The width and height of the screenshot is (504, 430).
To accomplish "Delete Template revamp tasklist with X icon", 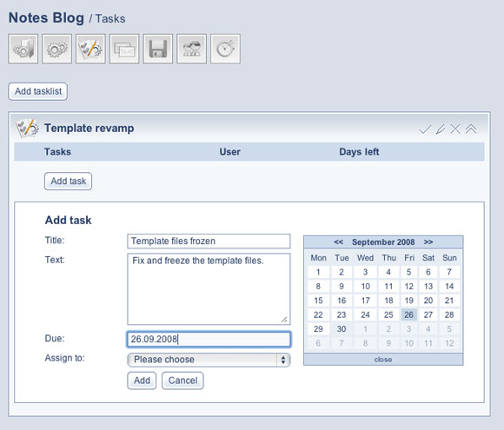I will [455, 129].
